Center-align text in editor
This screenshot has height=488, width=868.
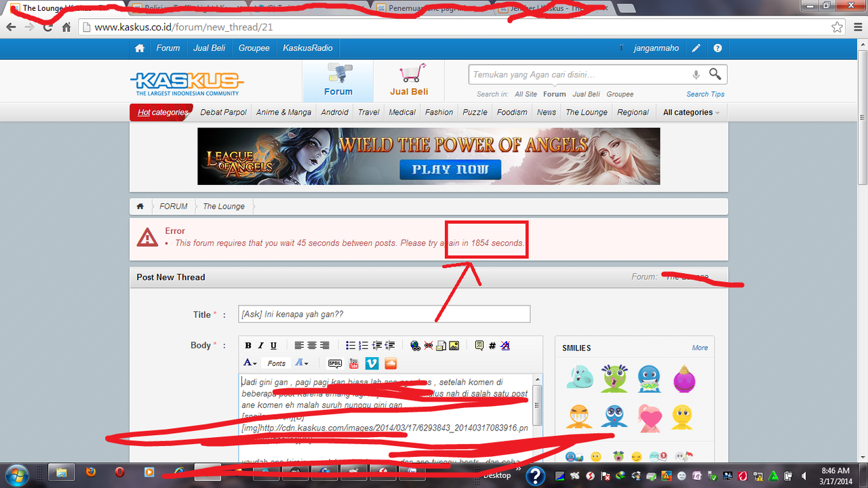click(312, 346)
